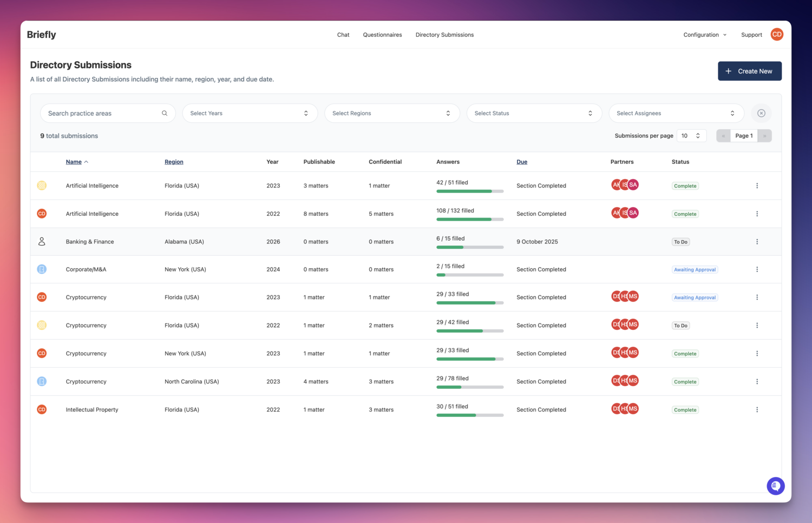Click the person icon beside Banking & Finance
812x523 pixels.
pos(42,242)
